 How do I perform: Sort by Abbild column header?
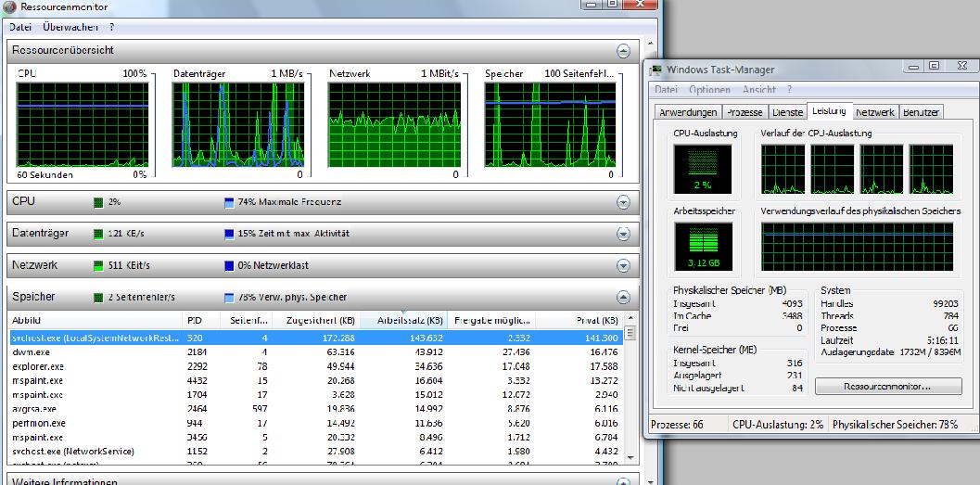pyautogui.click(x=95, y=320)
